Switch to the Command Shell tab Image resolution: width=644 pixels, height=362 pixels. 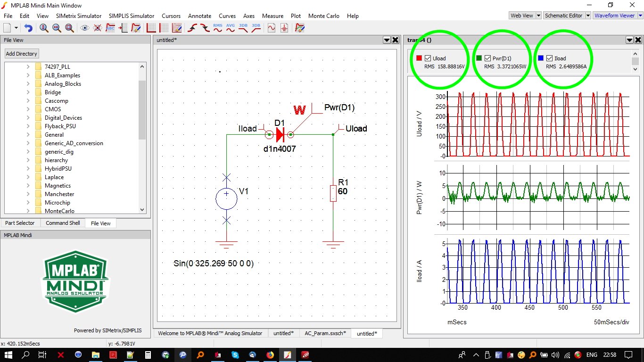tap(63, 223)
